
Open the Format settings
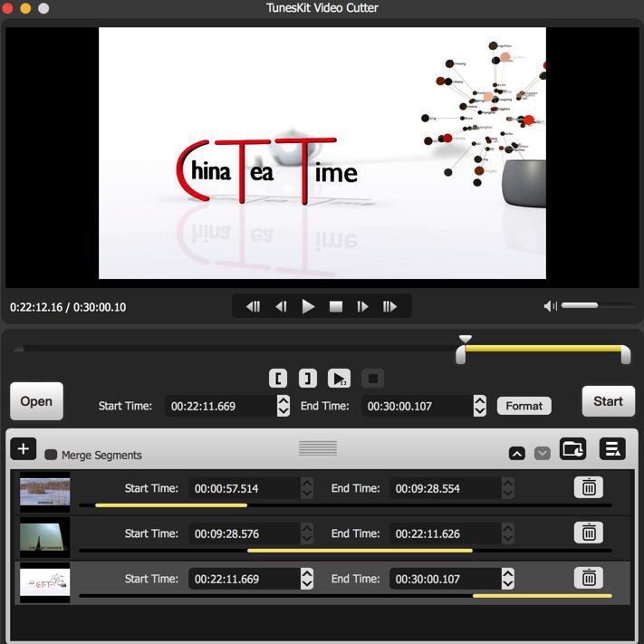pyautogui.click(x=524, y=406)
